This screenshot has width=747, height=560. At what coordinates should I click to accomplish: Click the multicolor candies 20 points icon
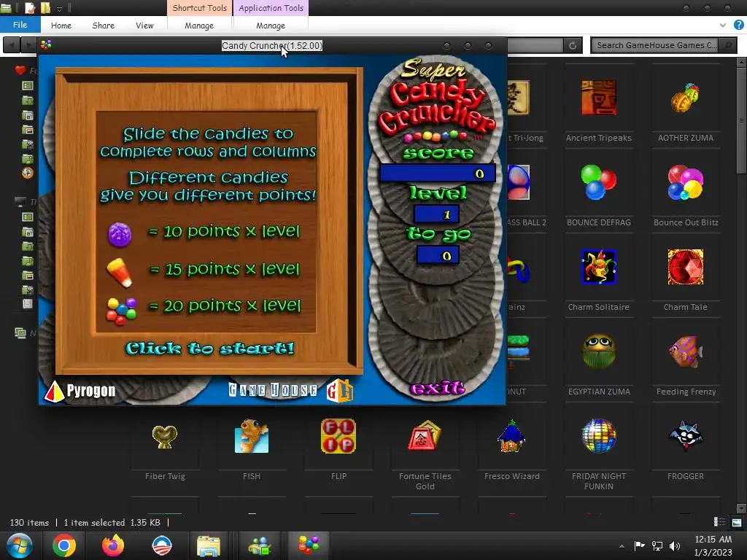point(121,311)
